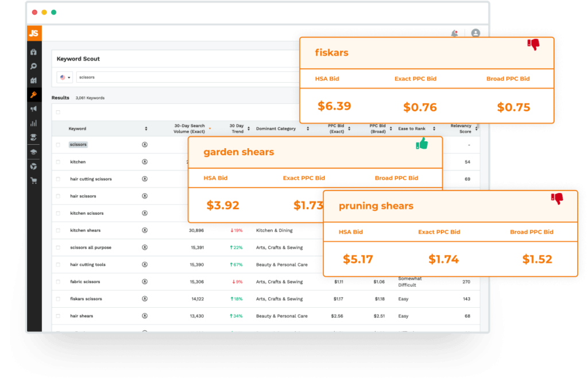Click circle icon for fabric scissors row

pos(145,282)
